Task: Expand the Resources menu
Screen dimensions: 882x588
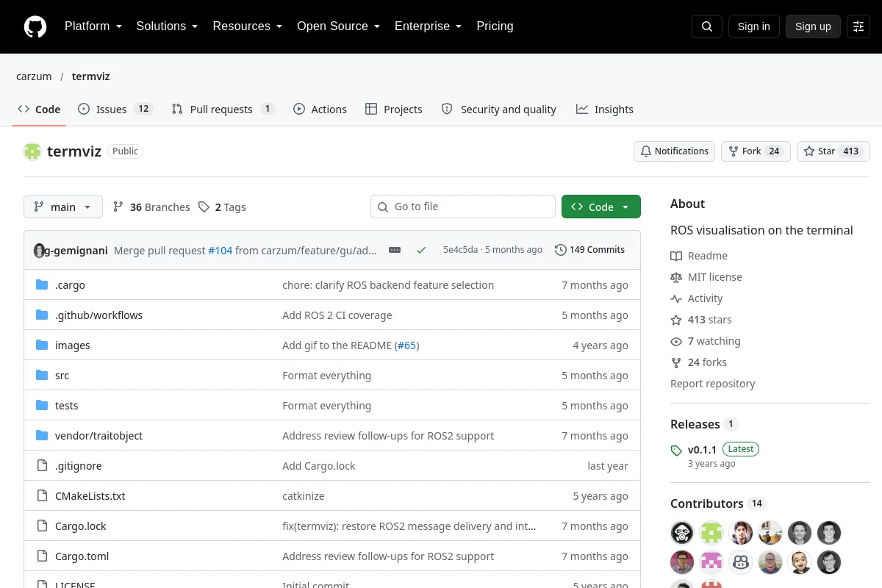Action: [x=248, y=26]
